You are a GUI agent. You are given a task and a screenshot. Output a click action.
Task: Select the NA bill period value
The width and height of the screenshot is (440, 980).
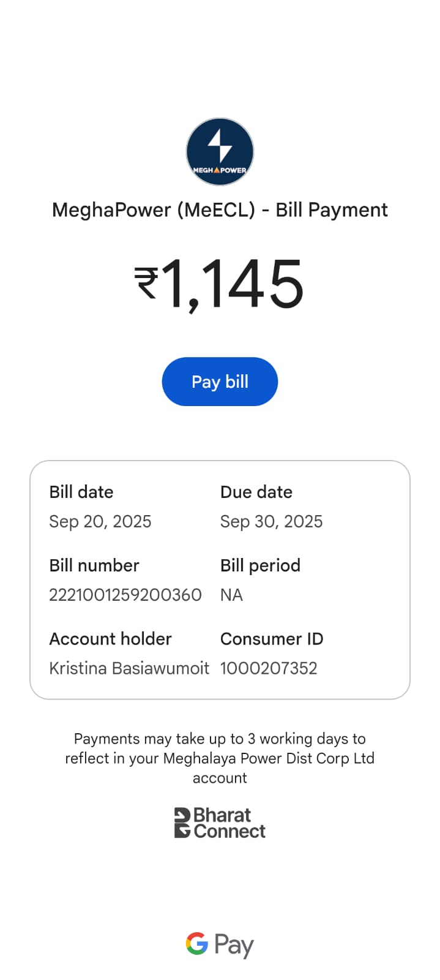click(x=231, y=595)
